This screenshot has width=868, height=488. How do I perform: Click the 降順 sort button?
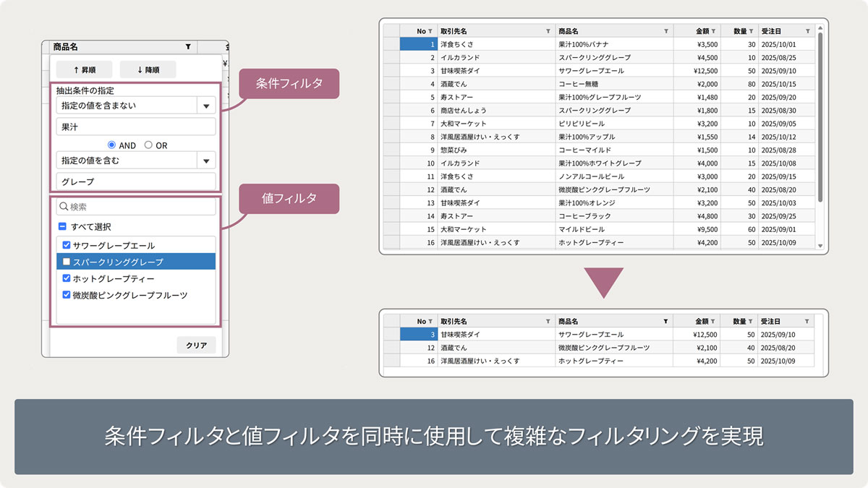click(148, 70)
